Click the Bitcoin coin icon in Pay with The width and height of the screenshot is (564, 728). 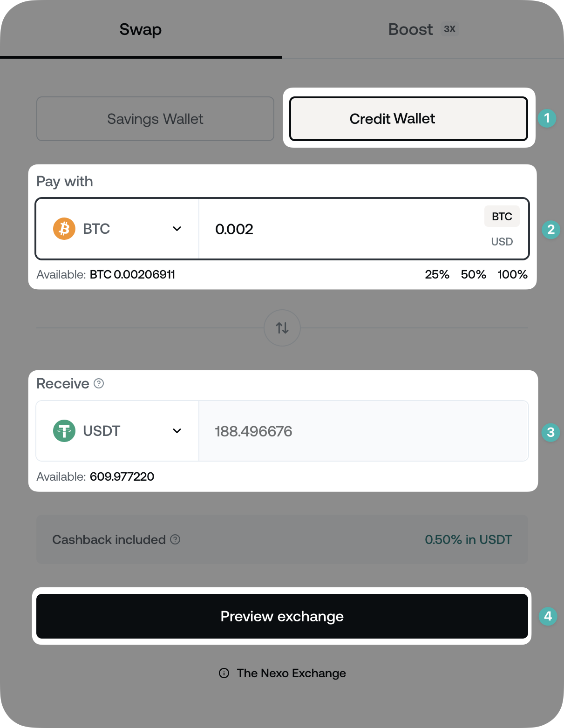pyautogui.click(x=64, y=229)
